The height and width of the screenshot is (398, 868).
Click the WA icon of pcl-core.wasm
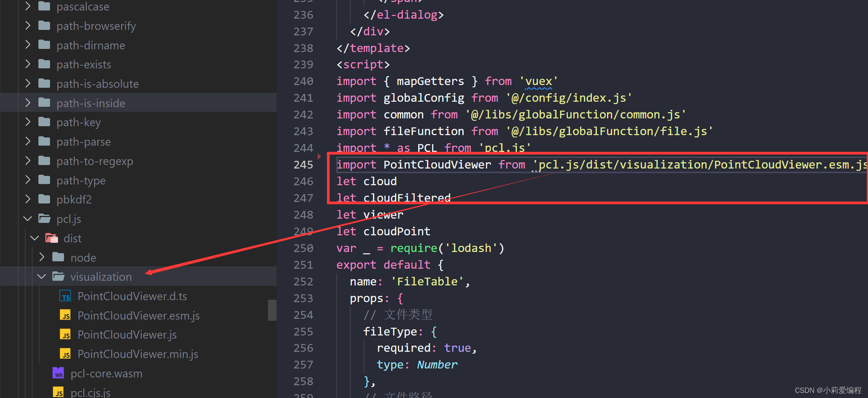click(58, 373)
